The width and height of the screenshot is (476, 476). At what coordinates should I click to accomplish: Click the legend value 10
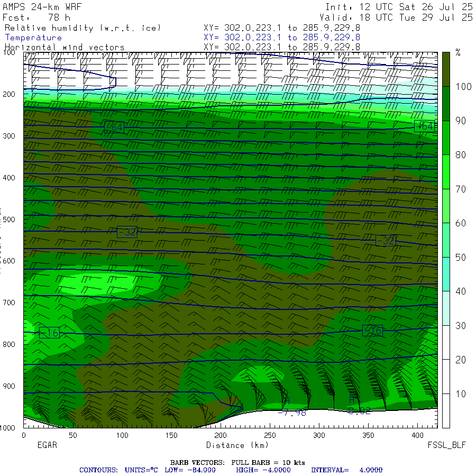coord(461,394)
